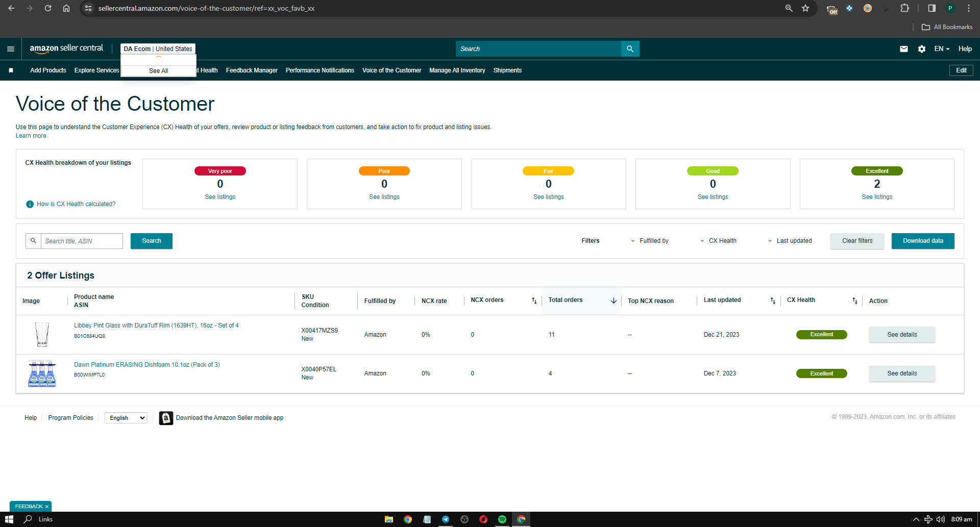Close the FEEDBACK tab with X

(47, 507)
